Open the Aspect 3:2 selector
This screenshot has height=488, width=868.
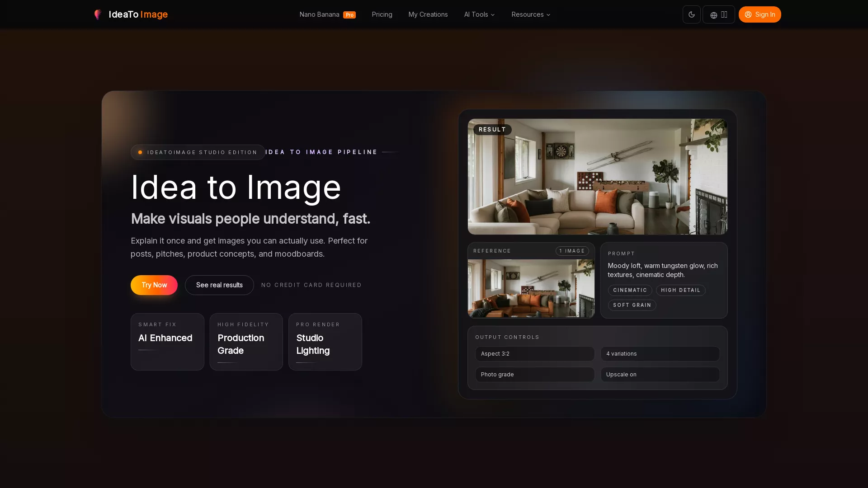[x=535, y=354]
